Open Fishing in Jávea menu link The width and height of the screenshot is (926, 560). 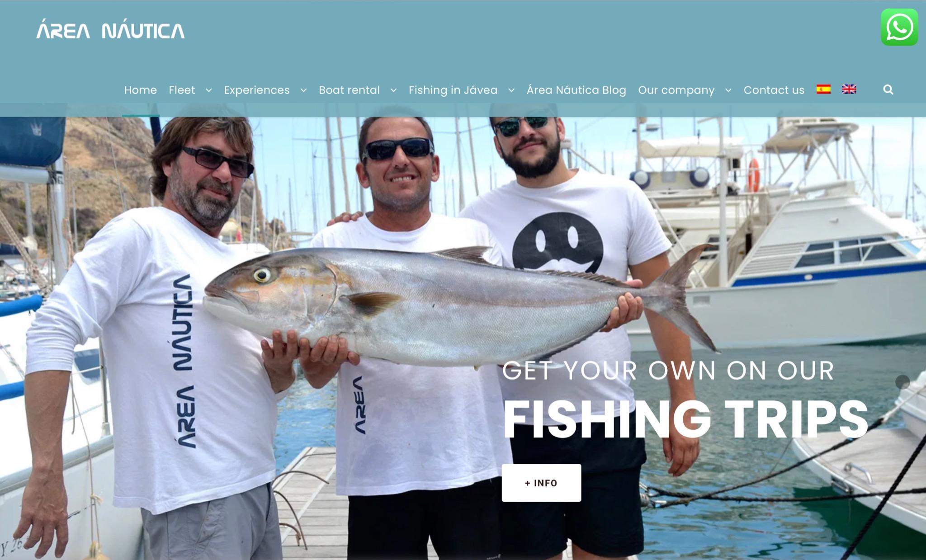pos(453,90)
